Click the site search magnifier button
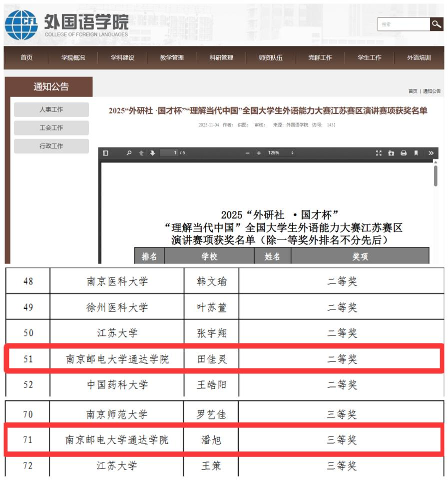 pos(437,24)
